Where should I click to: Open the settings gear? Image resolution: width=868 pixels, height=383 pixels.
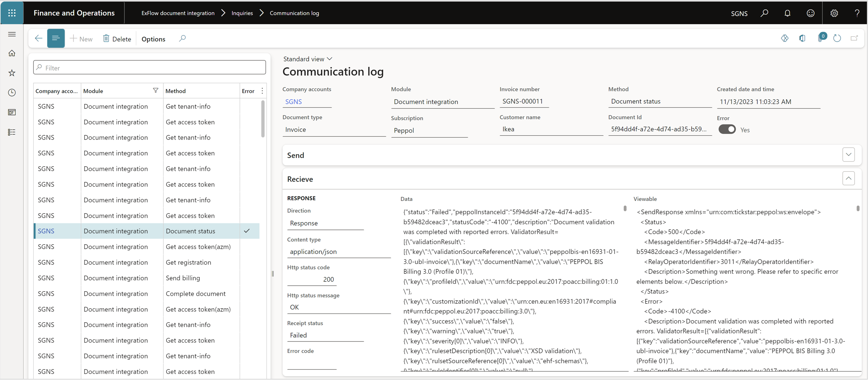pyautogui.click(x=834, y=13)
